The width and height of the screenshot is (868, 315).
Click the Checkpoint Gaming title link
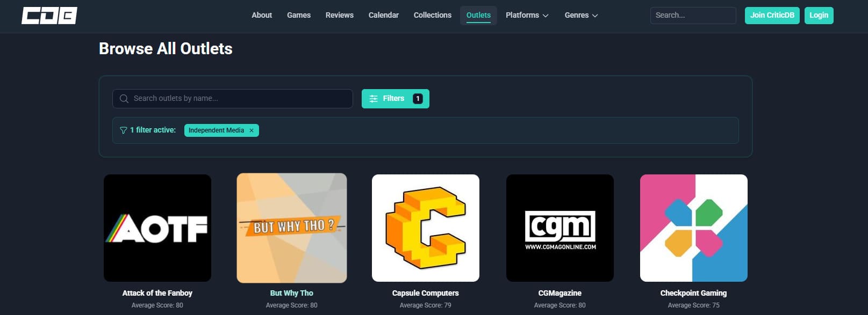[693, 293]
